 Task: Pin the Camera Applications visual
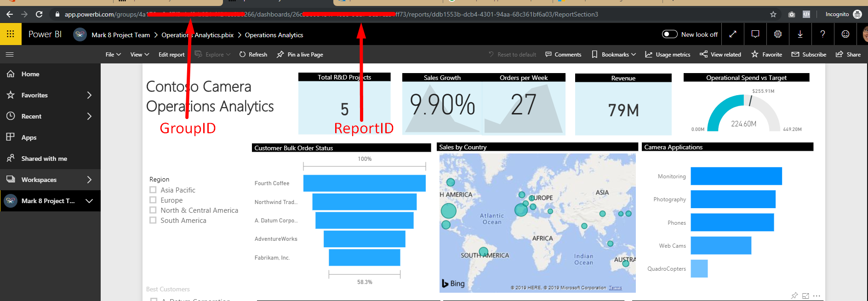coord(794,295)
